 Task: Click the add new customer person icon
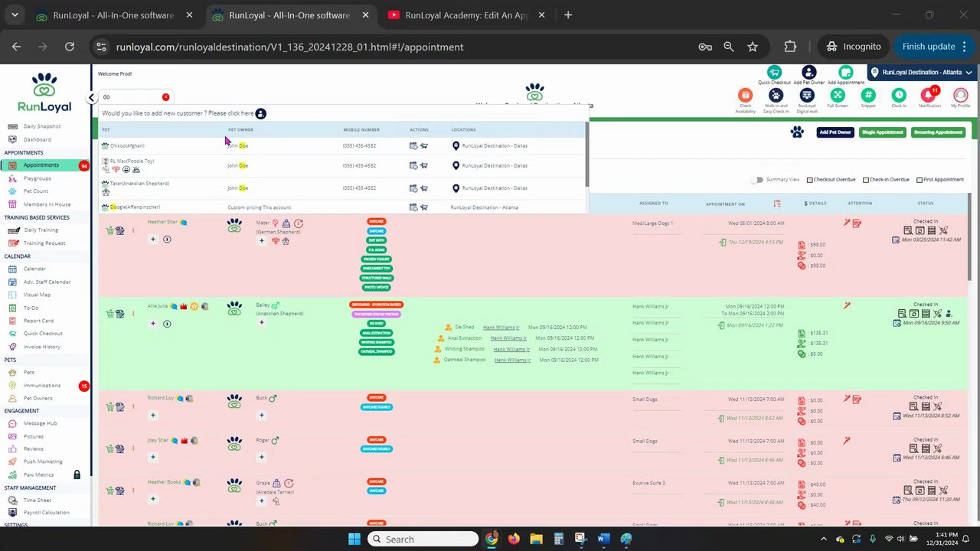pyautogui.click(x=260, y=113)
